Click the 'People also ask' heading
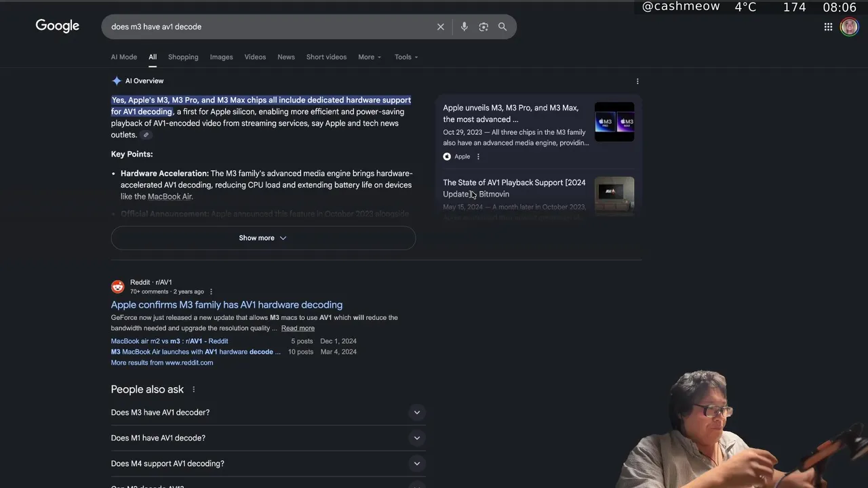The width and height of the screenshot is (868, 488). 147,390
